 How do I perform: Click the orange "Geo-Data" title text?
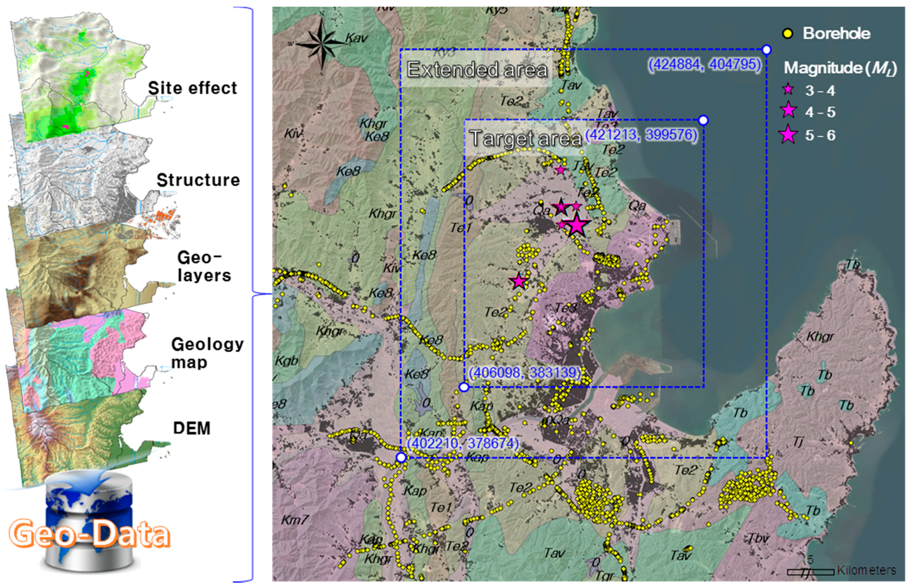click(89, 533)
